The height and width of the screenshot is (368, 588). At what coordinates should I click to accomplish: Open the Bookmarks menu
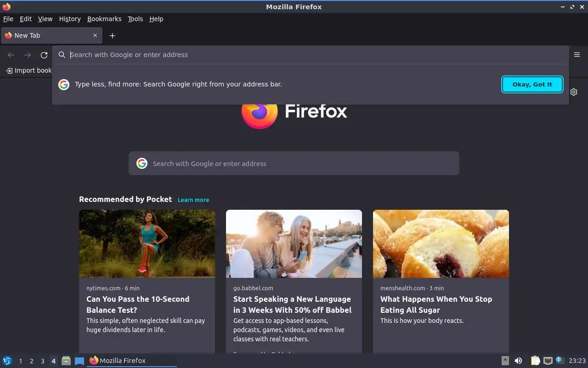coord(104,19)
